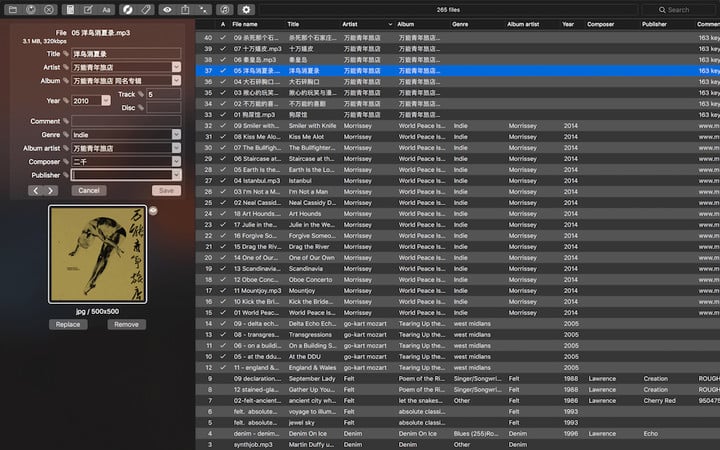Image resolution: width=720 pixels, height=450 pixels.
Task: Open settings with the gear icon
Action: 246,10
